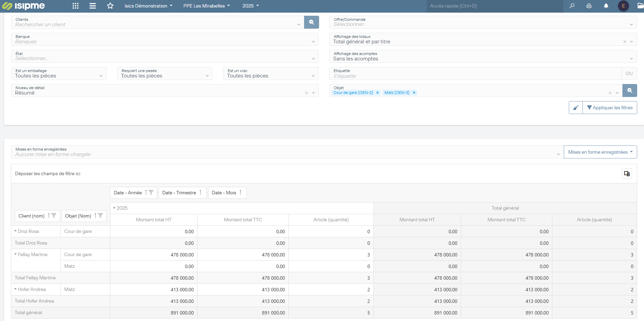Open the Isics Démonstration menu
The height and width of the screenshot is (321, 644).
(148, 6)
